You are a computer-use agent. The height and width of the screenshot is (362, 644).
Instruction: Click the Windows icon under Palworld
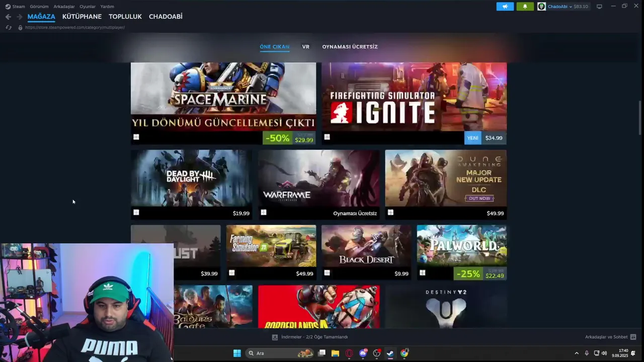(x=422, y=273)
